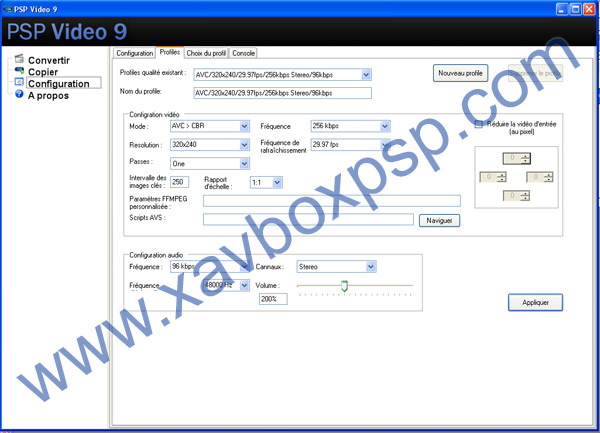Open the A propos section

tap(48, 95)
